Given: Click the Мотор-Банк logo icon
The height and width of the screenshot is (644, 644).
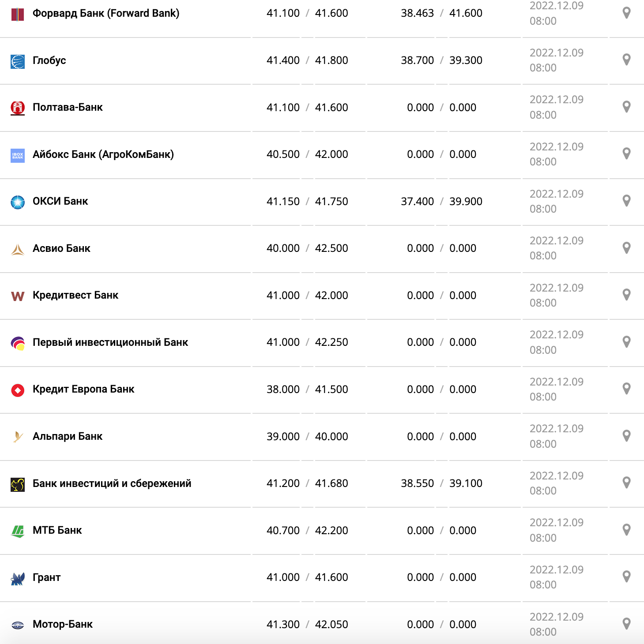Looking at the screenshot, I should pos(18,625).
